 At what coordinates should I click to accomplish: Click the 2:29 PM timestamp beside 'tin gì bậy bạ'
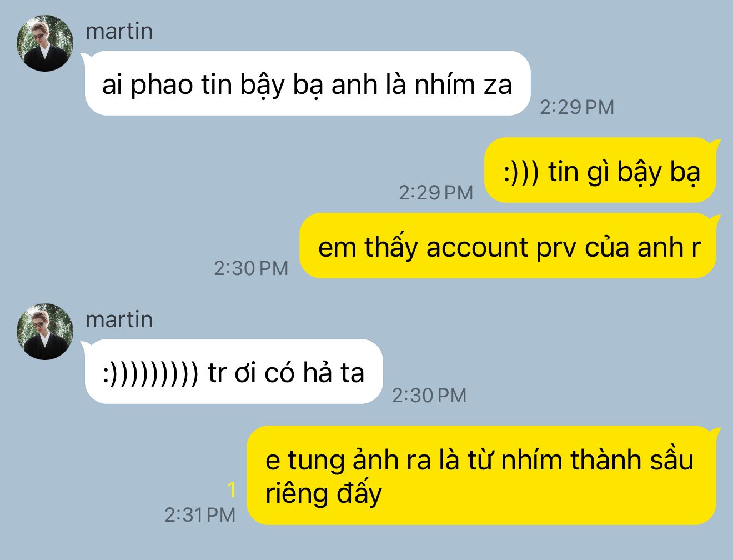click(x=436, y=193)
